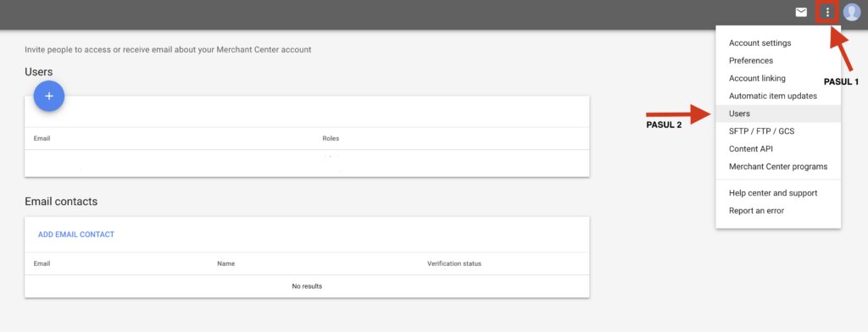Select Report an error menu entry
This screenshot has width=868, height=332.
(x=778, y=211)
